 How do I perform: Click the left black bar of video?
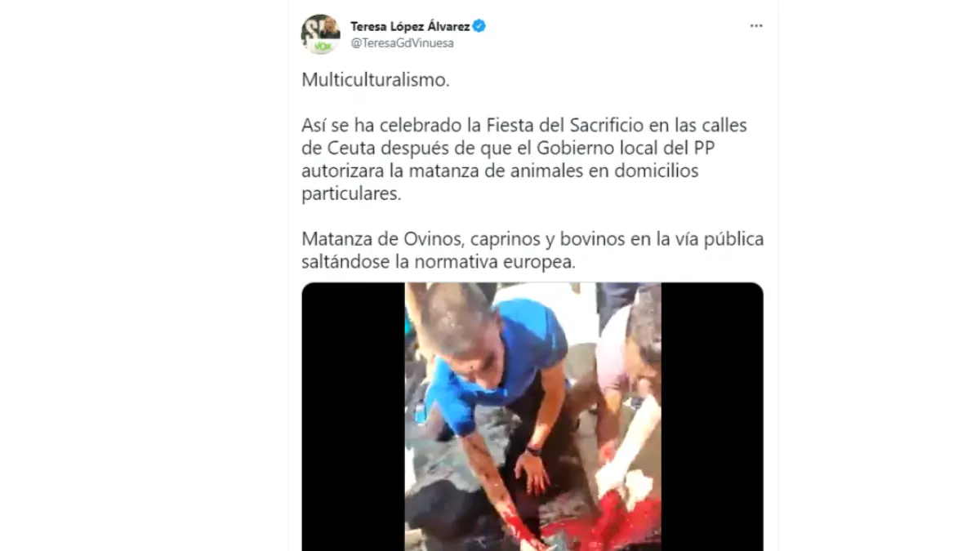coord(354,416)
